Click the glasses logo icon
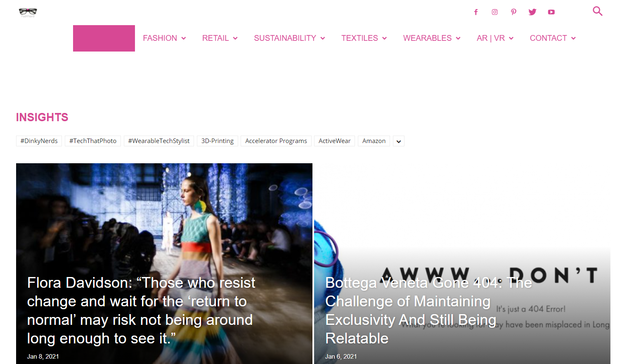Image resolution: width=622 pixels, height=364 pixels. click(x=28, y=12)
